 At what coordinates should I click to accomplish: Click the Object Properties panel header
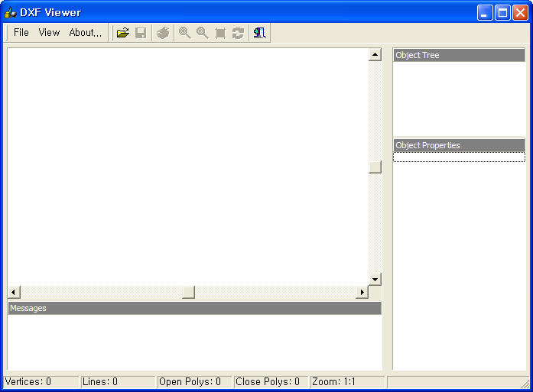460,145
